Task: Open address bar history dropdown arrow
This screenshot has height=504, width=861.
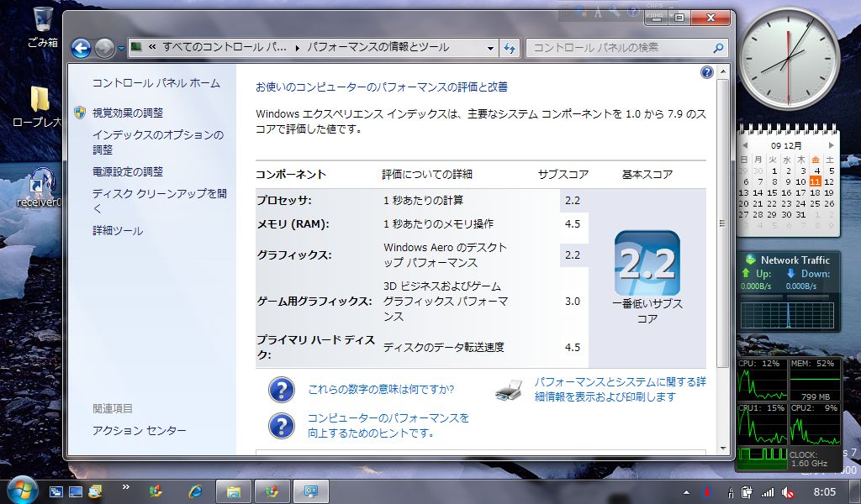Action: 490,48
